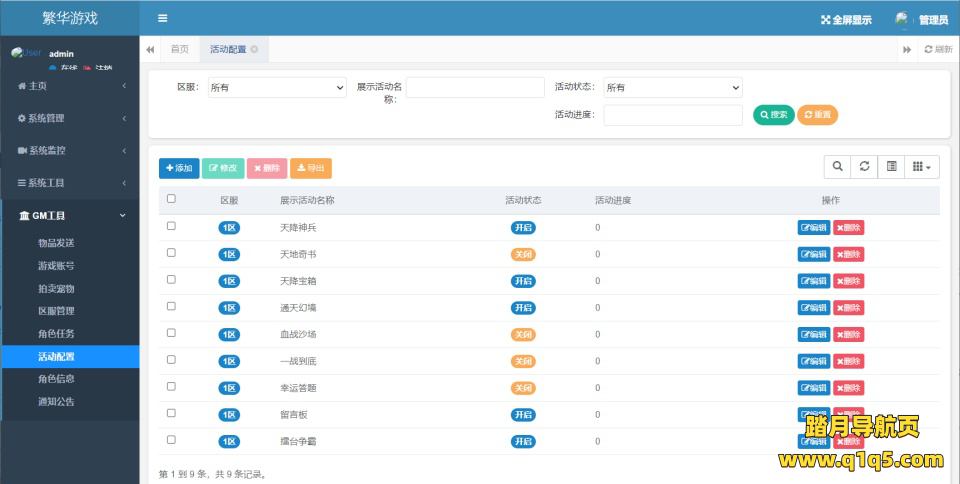Open 区服管理 in the sidebar

point(56,311)
